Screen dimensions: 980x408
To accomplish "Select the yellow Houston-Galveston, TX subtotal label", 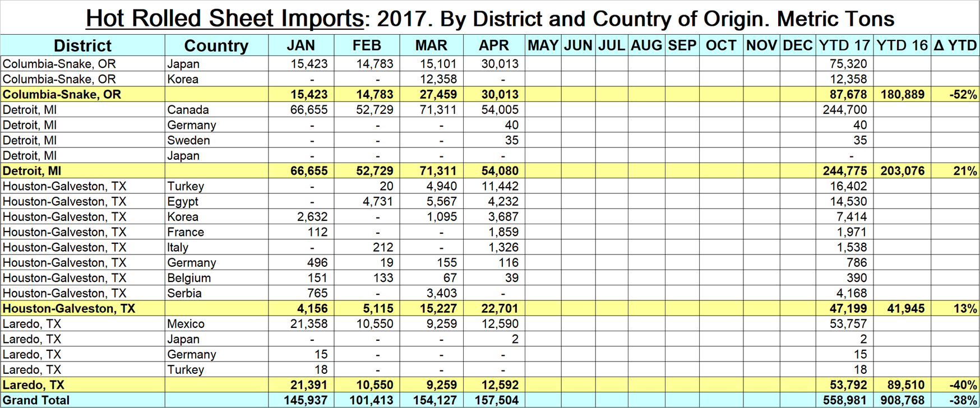I will pyautogui.click(x=69, y=309).
